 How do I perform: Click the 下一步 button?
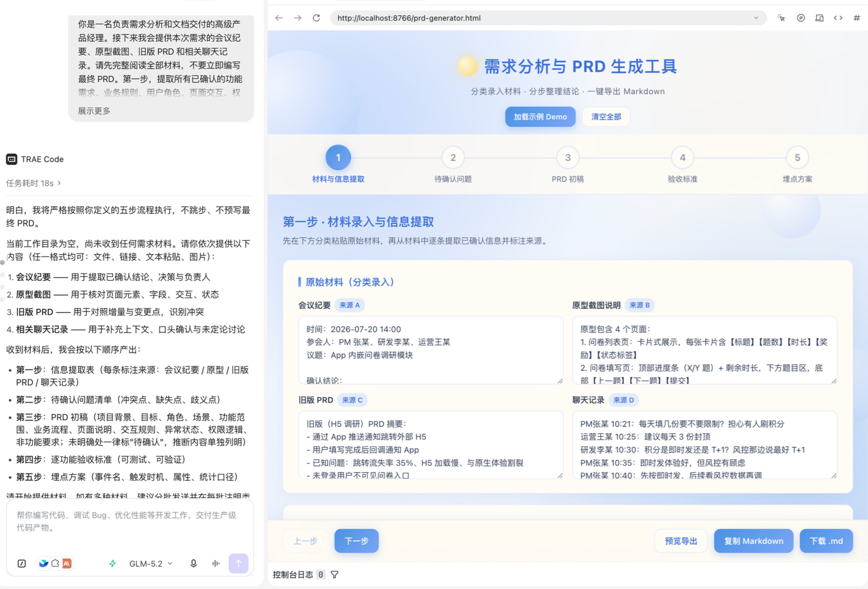pyautogui.click(x=356, y=541)
